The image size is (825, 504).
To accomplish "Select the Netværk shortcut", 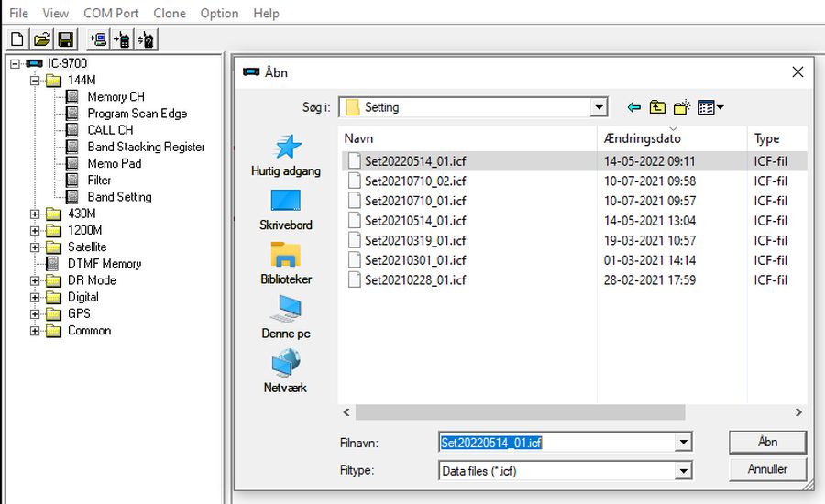I will pos(286,371).
